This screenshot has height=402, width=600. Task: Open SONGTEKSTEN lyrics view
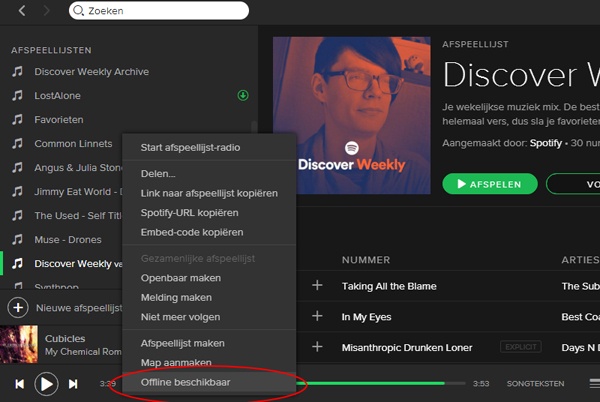tap(535, 384)
